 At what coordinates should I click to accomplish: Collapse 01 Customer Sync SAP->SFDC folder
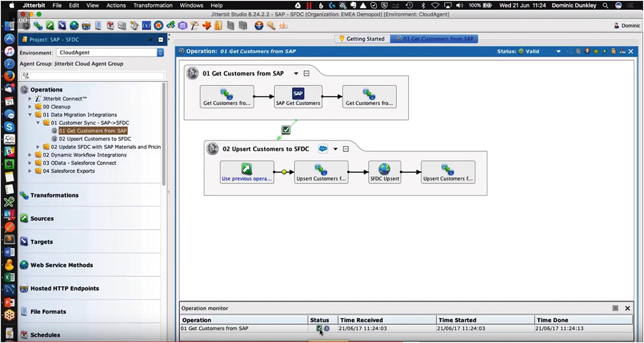38,123
